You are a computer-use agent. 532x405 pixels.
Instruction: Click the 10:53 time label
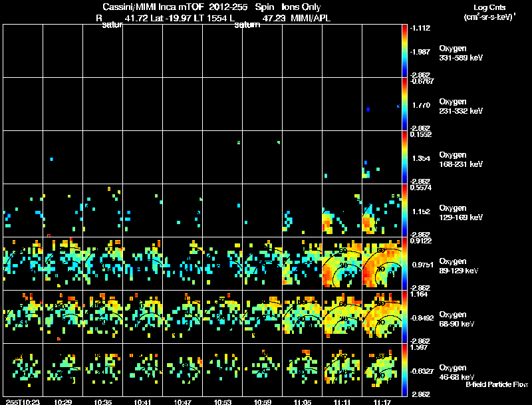tap(223, 402)
